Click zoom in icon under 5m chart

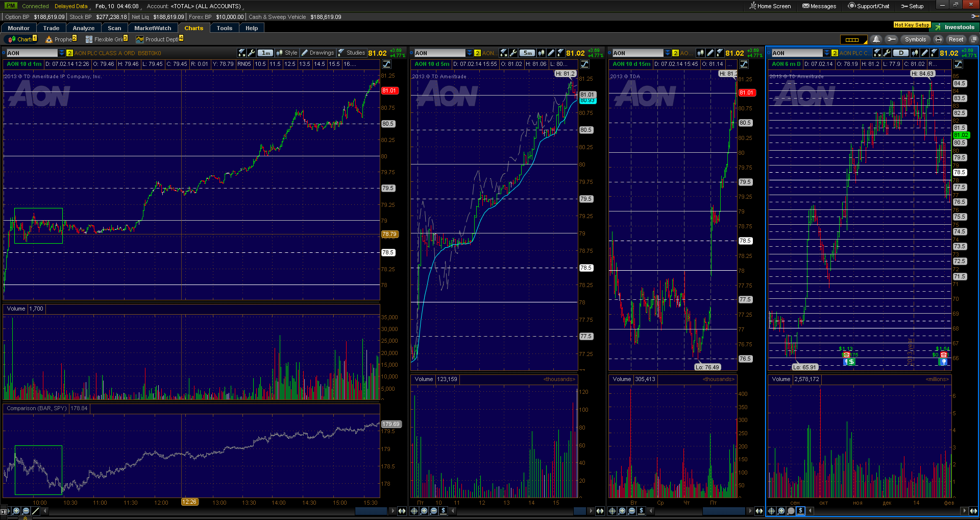(x=424, y=511)
